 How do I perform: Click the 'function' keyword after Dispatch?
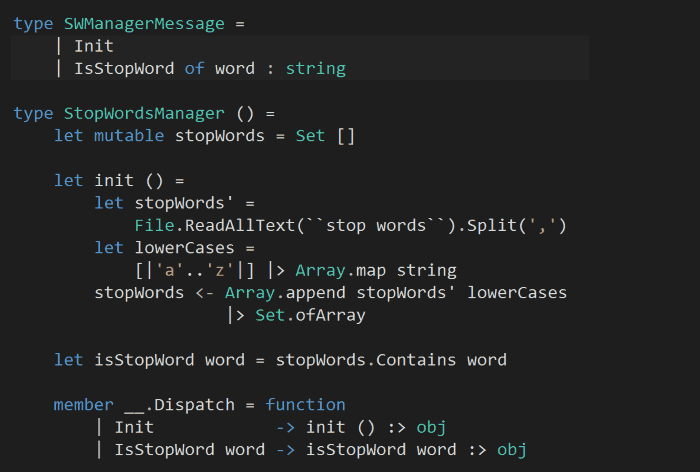(305, 405)
